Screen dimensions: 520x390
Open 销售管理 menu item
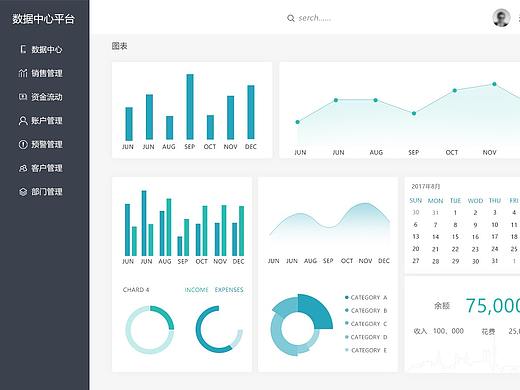[x=47, y=73]
